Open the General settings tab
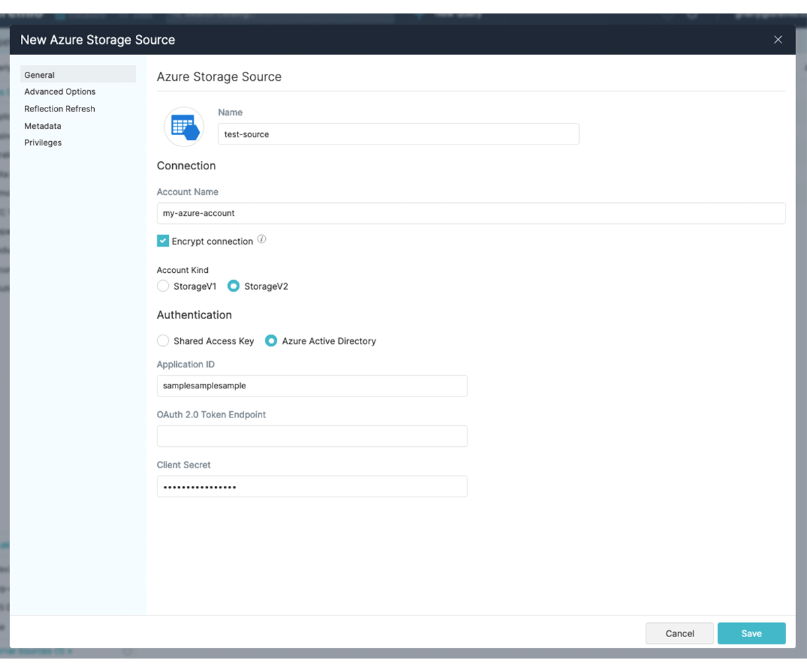The height and width of the screenshot is (672, 807). (78, 75)
